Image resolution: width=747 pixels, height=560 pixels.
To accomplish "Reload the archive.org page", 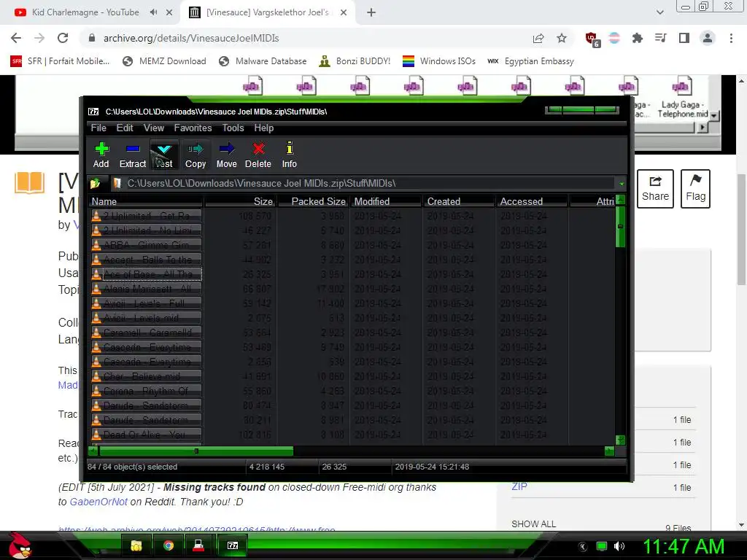I will (63, 38).
